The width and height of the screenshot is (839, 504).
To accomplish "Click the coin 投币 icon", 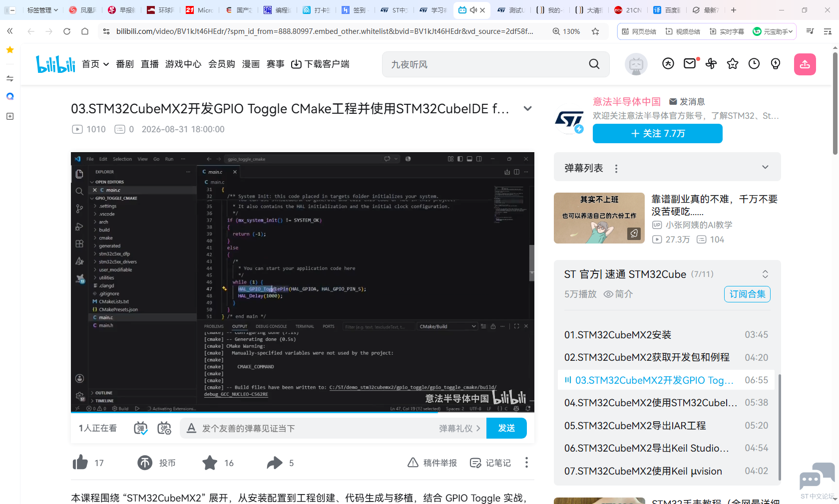I will pos(145,463).
